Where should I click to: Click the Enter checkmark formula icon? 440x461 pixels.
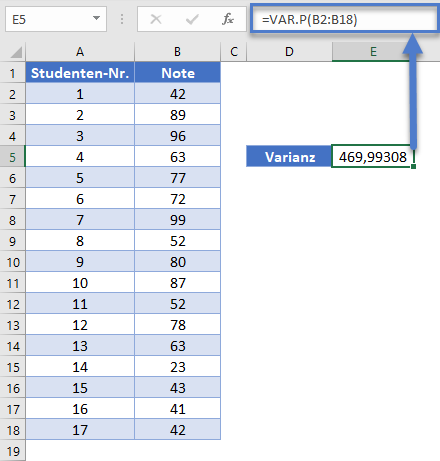(x=192, y=19)
